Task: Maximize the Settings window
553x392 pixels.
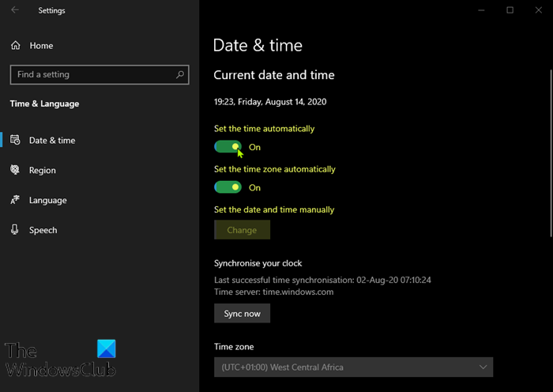Action: click(x=510, y=10)
